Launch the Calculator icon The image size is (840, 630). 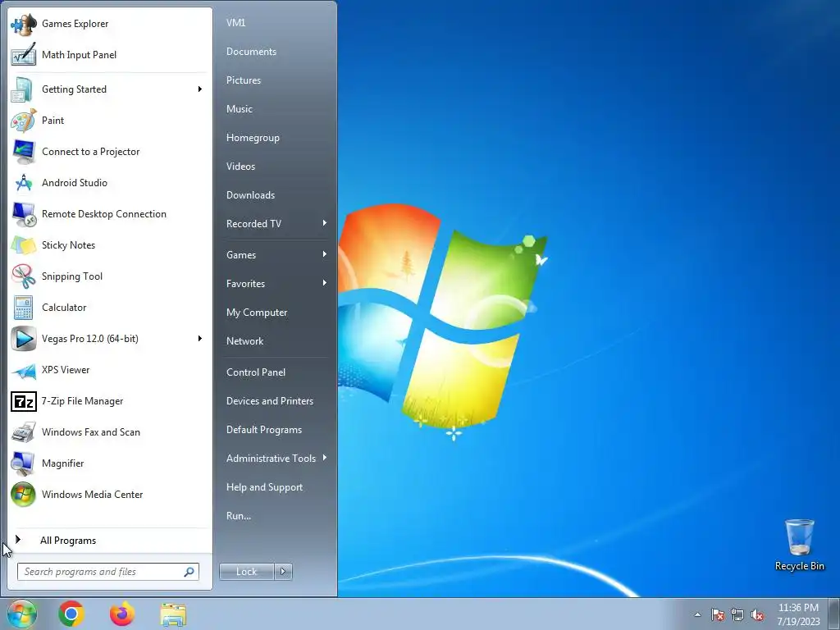pos(24,308)
